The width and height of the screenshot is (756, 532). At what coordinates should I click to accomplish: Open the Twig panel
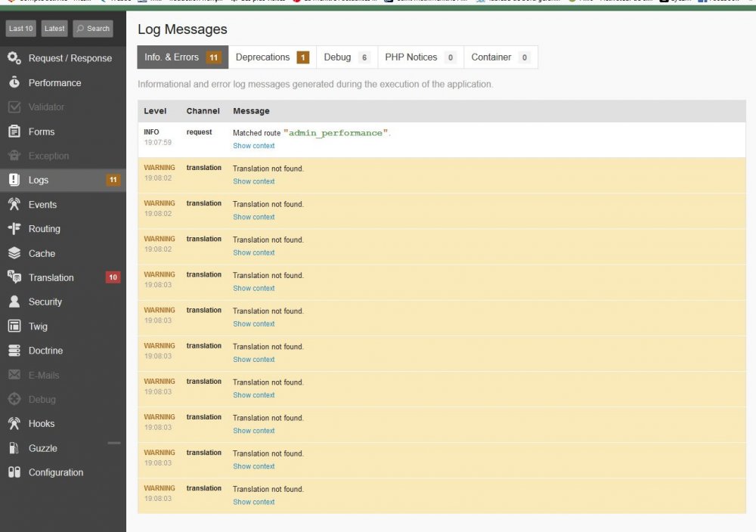(38, 326)
